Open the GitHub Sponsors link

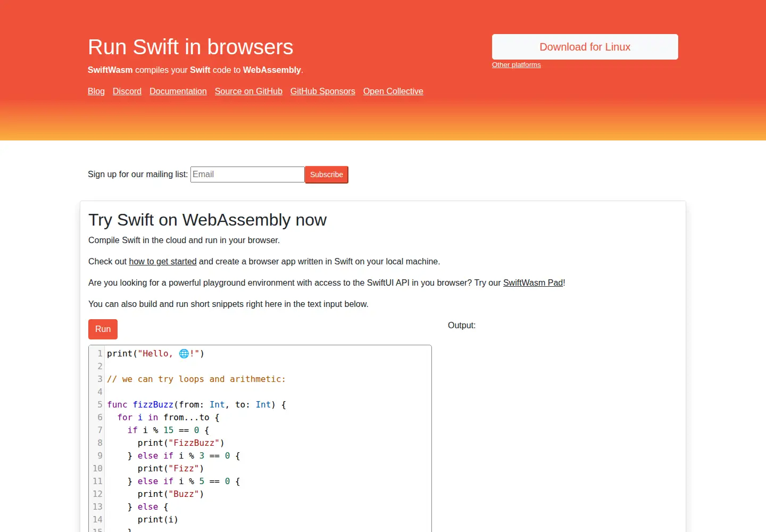[x=323, y=92]
